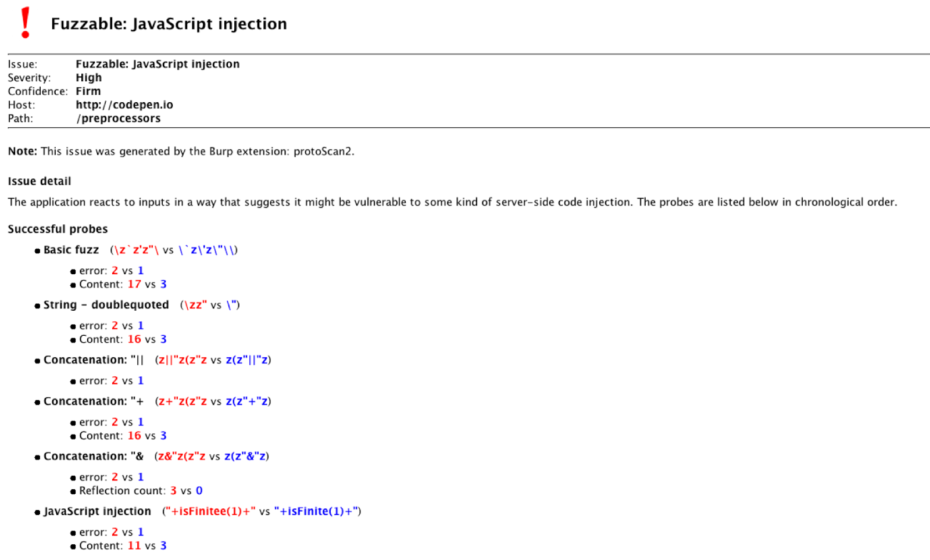Click the red exclamation severity icon

tap(25, 23)
